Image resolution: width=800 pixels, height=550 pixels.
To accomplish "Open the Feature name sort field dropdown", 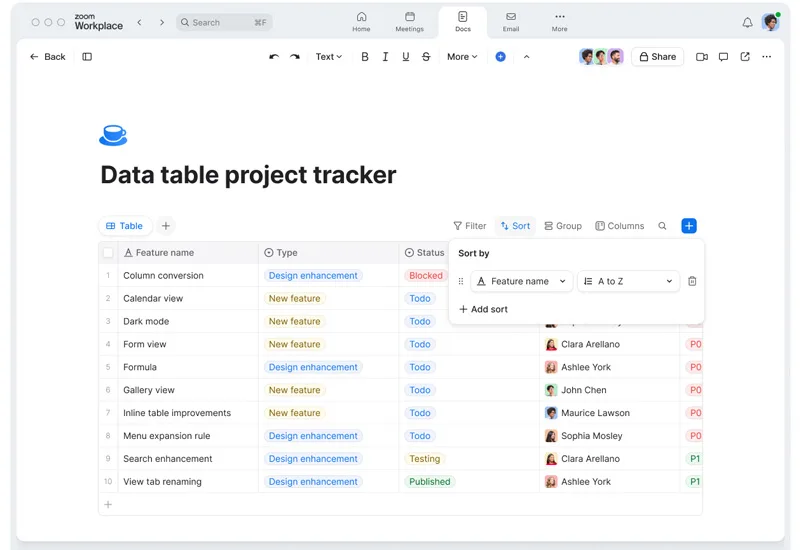I will (522, 282).
